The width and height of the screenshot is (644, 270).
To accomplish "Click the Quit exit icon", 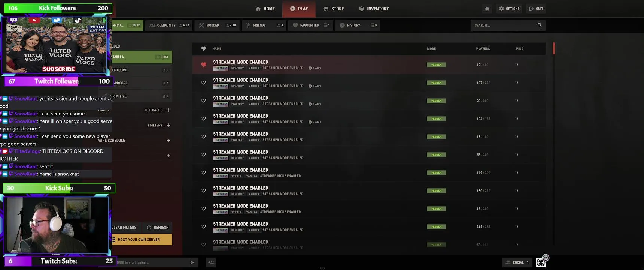I will tap(531, 9).
